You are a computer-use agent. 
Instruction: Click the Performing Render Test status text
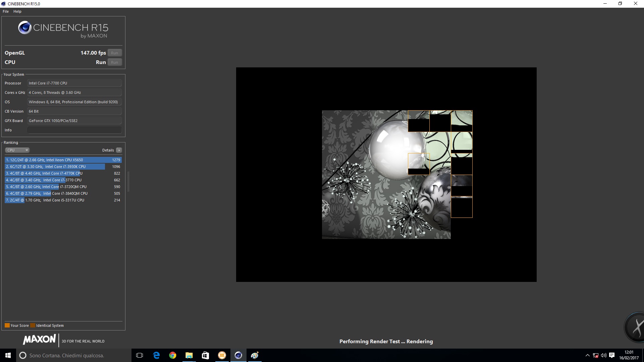(x=386, y=341)
